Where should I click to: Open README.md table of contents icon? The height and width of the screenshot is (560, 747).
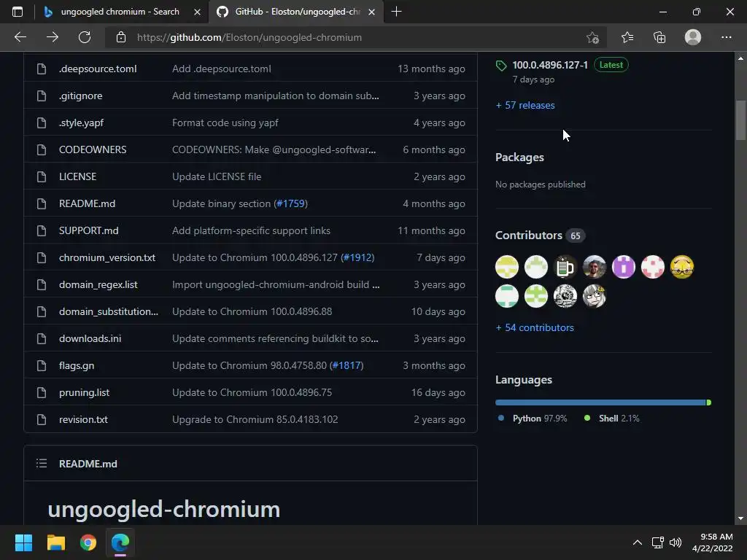42,463
